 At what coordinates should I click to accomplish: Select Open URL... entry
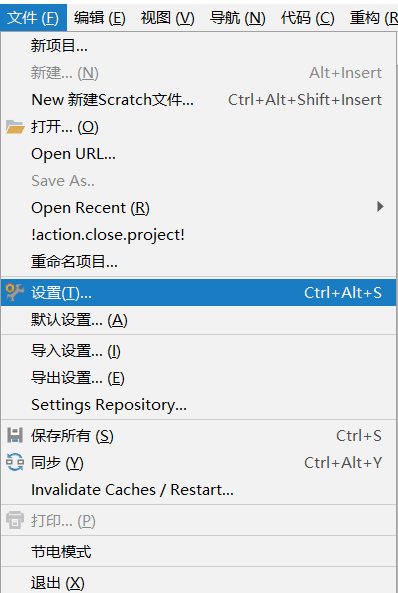point(198,154)
